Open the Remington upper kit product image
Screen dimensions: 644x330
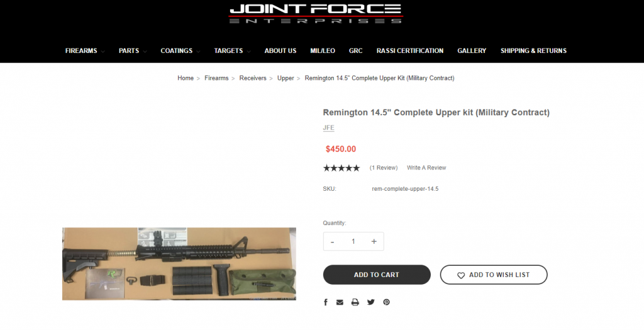(x=179, y=264)
